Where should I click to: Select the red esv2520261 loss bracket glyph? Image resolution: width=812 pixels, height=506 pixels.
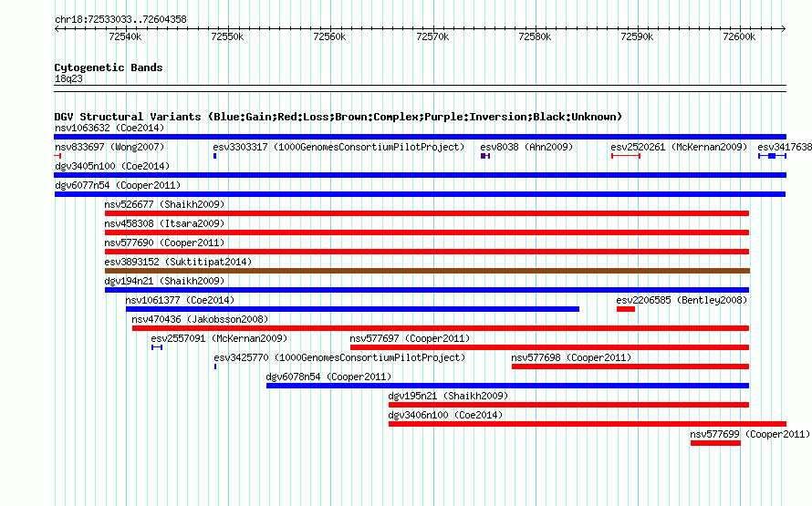[x=626, y=156]
